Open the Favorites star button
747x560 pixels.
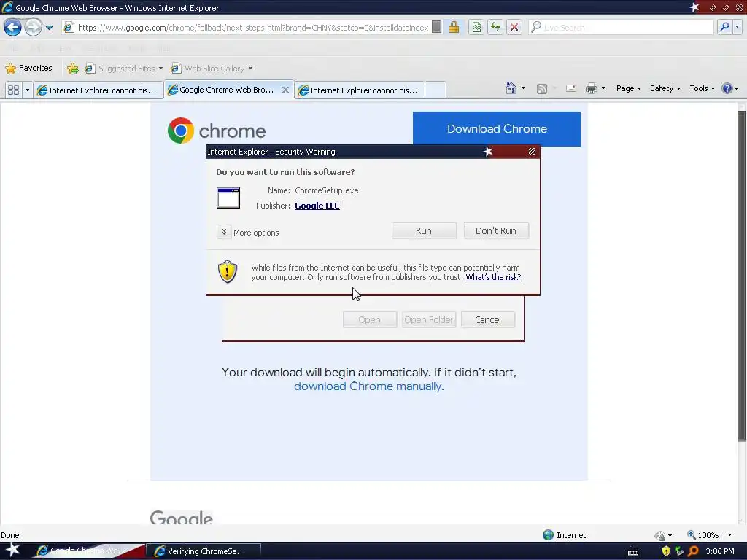[x=28, y=68]
